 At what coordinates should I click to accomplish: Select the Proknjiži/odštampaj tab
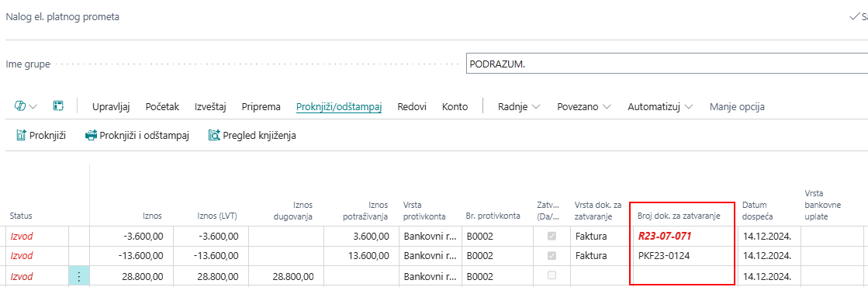click(339, 107)
